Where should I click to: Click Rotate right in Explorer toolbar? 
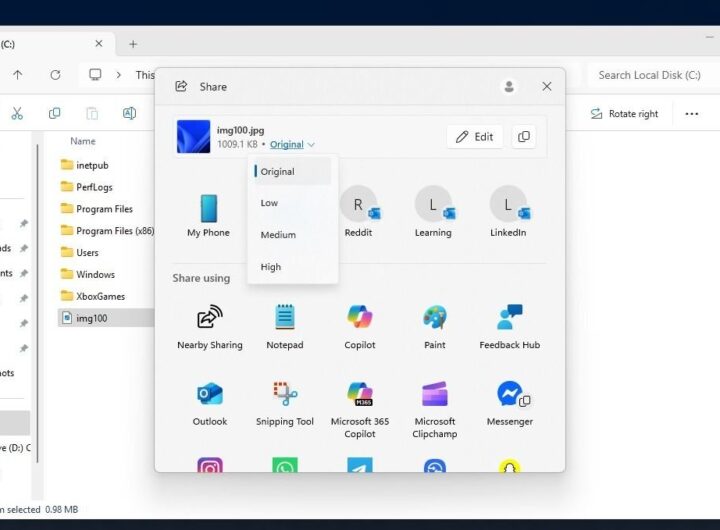[x=624, y=114]
